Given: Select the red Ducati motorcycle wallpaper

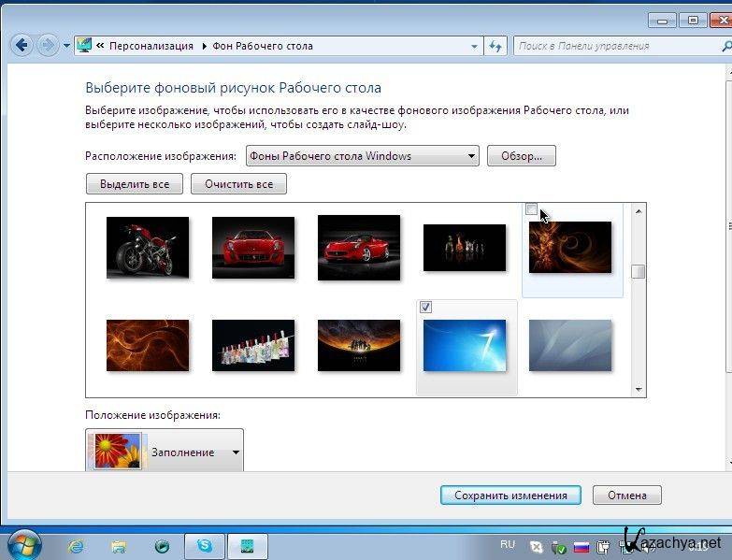Looking at the screenshot, I should (148, 247).
